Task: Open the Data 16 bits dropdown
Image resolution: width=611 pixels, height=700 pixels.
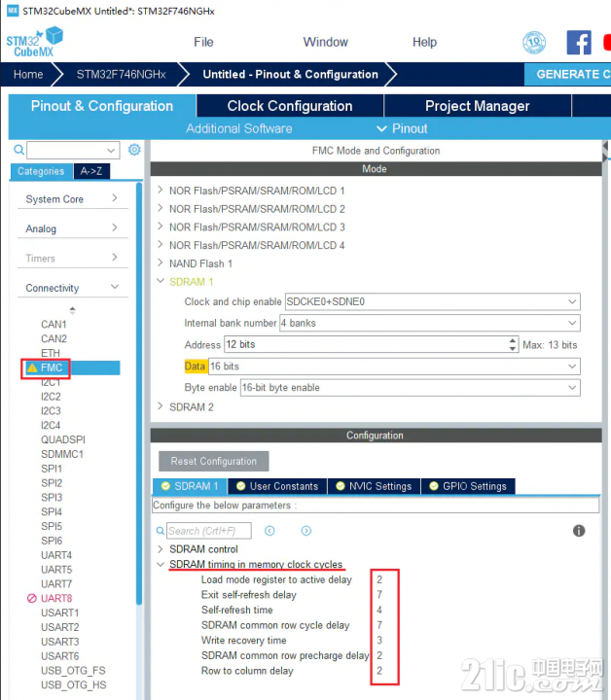Action: tap(394, 367)
